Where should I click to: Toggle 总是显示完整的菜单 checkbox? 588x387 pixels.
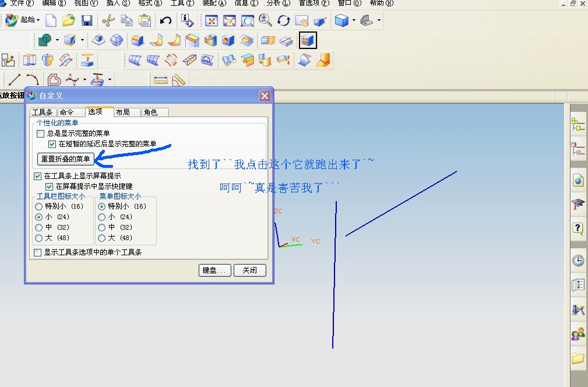[x=40, y=133]
